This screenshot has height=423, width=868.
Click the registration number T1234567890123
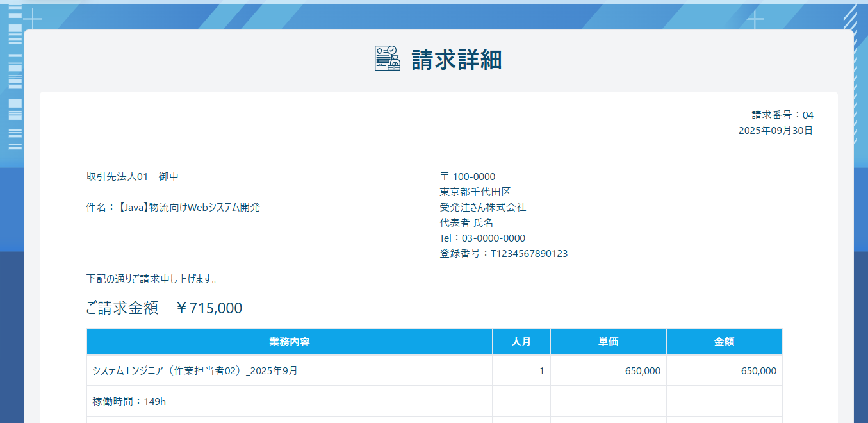click(529, 253)
